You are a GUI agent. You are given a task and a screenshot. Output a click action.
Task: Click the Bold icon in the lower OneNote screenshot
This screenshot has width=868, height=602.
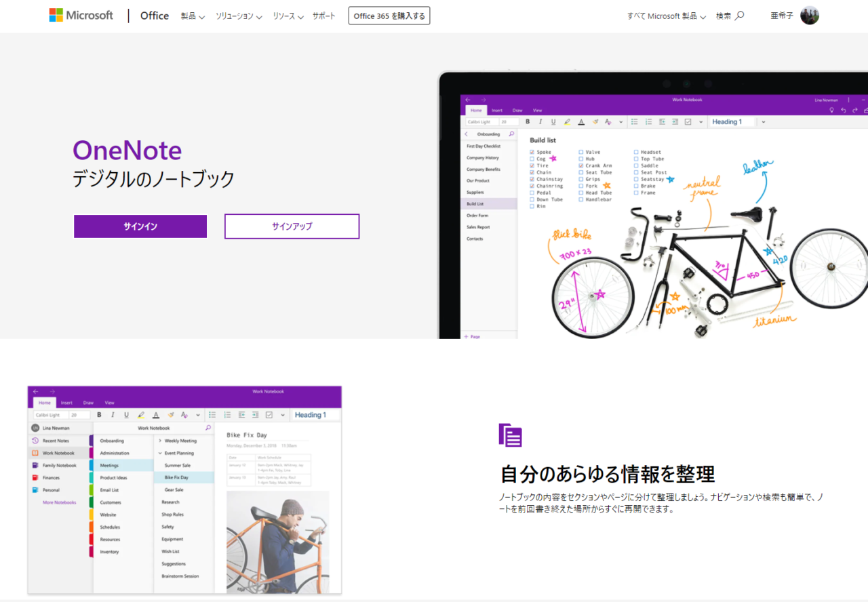tap(99, 415)
